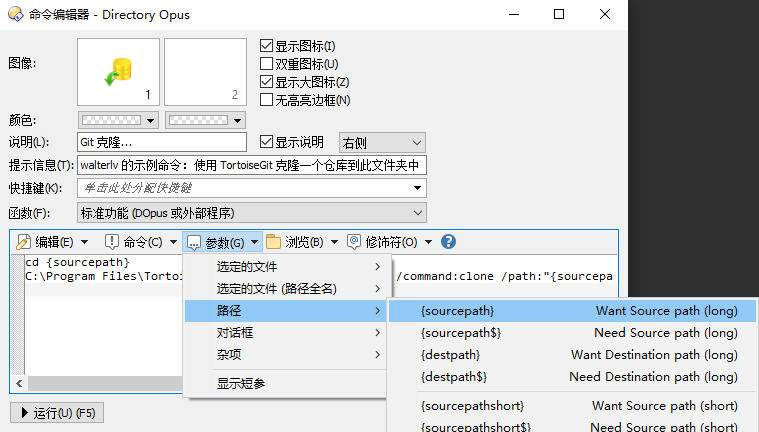This screenshot has width=759, height=432.
Task: Expand the 编辑(E) dropdown arrow
Action: [84, 242]
